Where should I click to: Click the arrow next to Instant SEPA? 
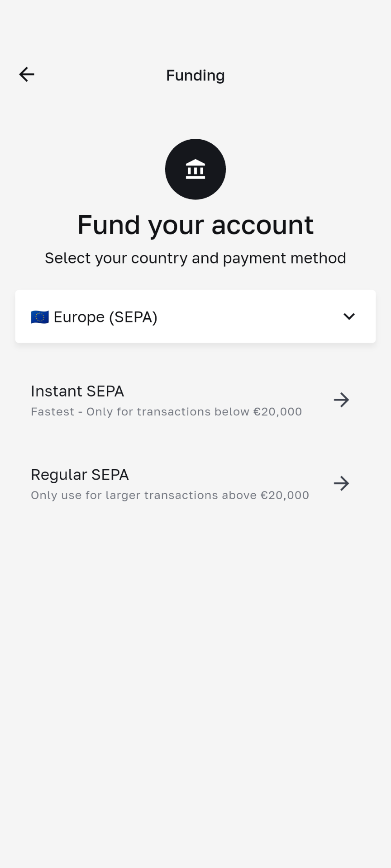click(341, 400)
